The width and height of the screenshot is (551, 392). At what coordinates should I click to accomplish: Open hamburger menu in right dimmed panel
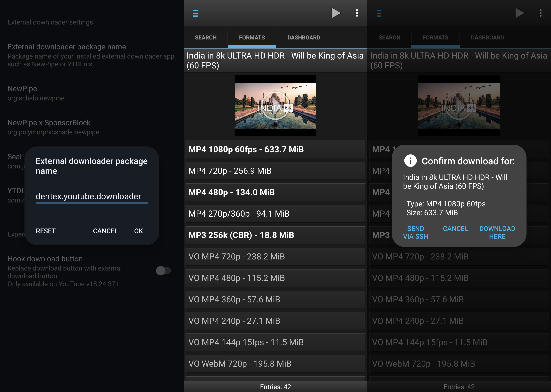[x=379, y=13]
